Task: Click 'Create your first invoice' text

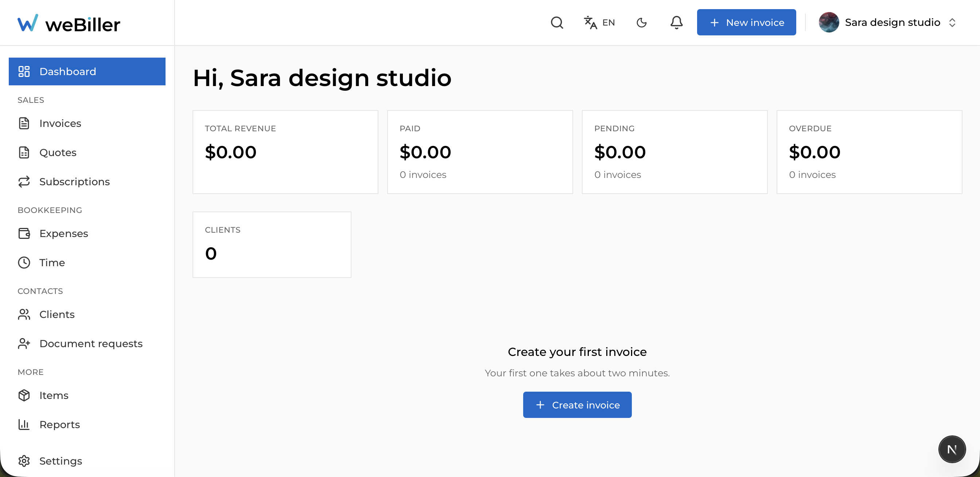Action: tap(577, 352)
